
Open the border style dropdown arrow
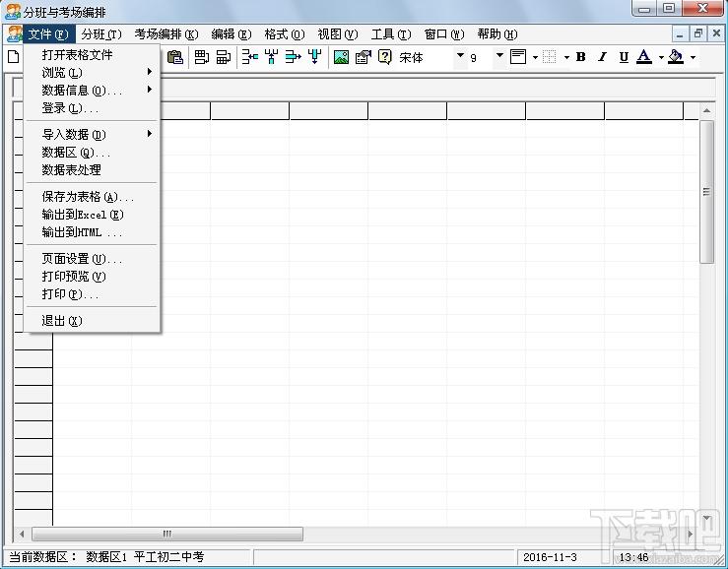point(566,57)
